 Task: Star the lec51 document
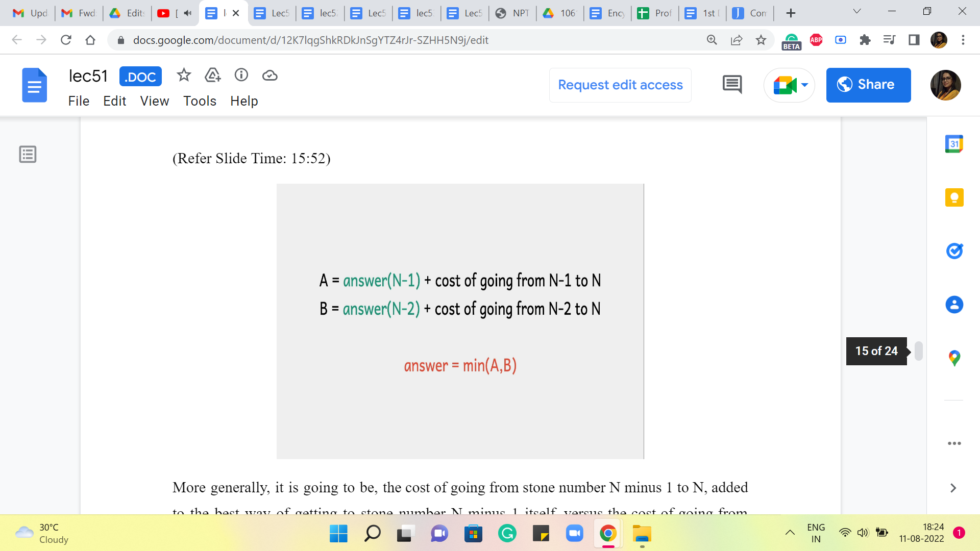tap(184, 76)
